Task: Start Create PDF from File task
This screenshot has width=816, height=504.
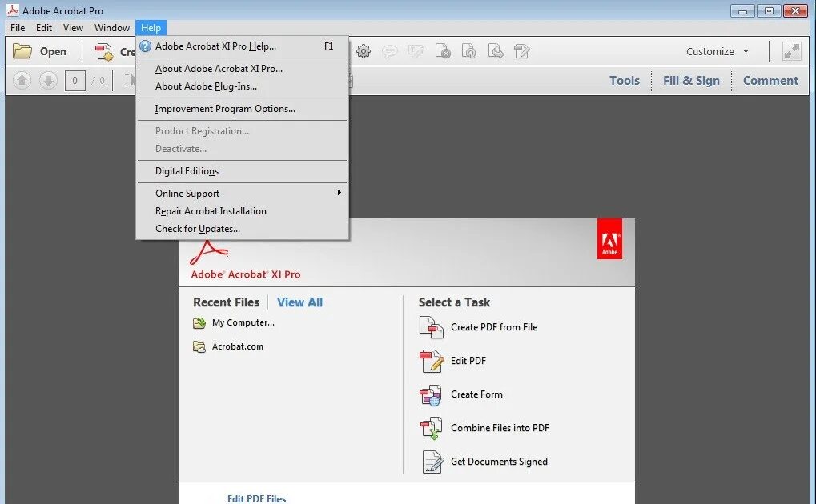Action: click(478, 327)
